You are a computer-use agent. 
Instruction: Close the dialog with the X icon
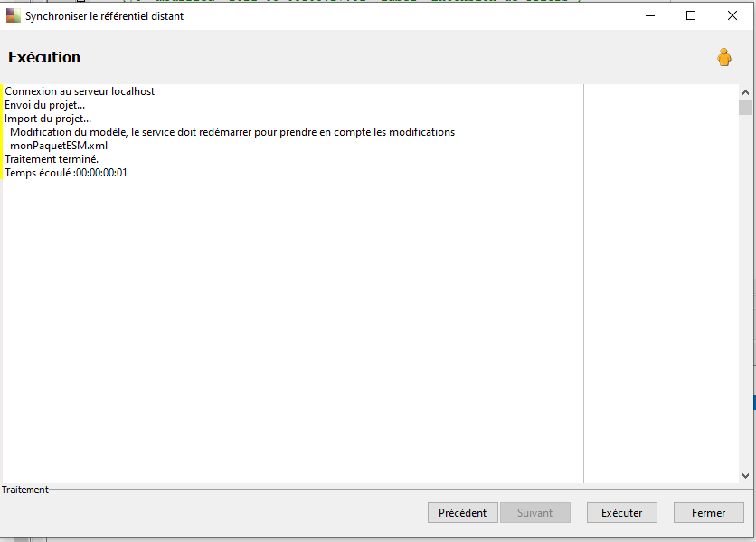(x=732, y=15)
